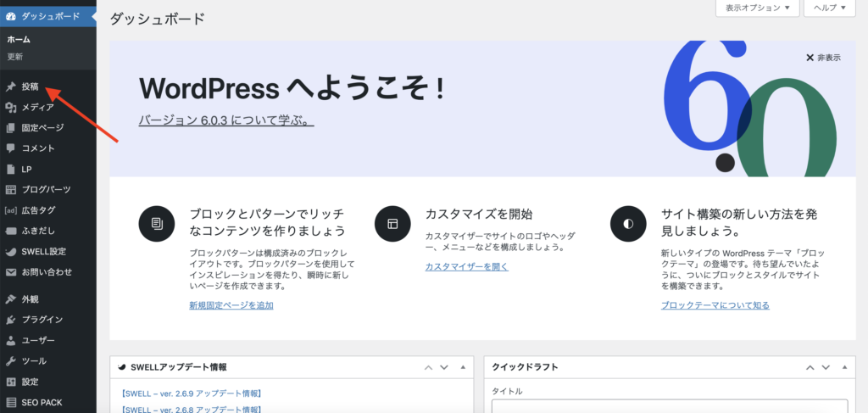Move SWELLアップデート情報 panel up arrow
Screen dimensions: 868x413
(x=428, y=367)
